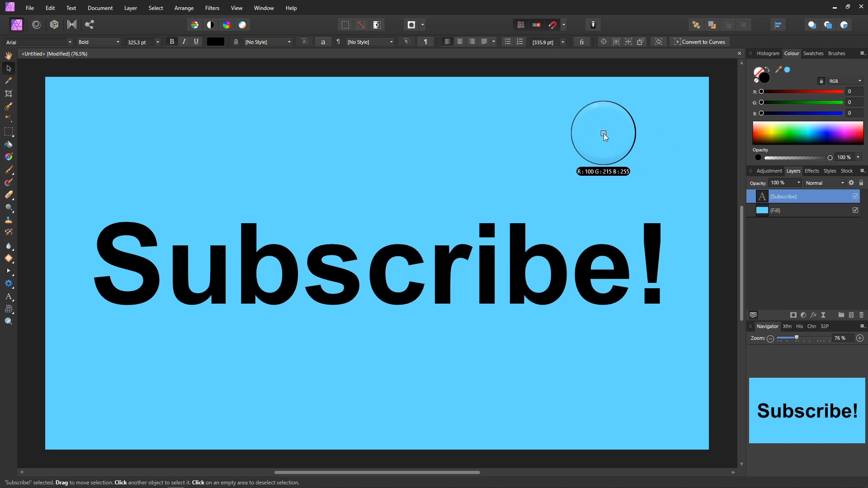Open the Filters menu
The width and height of the screenshot is (868, 488).
212,8
